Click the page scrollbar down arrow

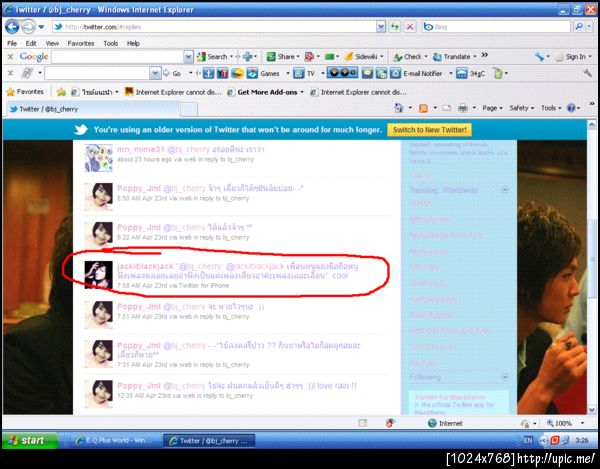point(591,410)
